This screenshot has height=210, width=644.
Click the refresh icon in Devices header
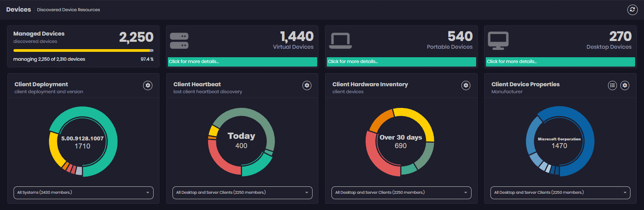(632, 10)
